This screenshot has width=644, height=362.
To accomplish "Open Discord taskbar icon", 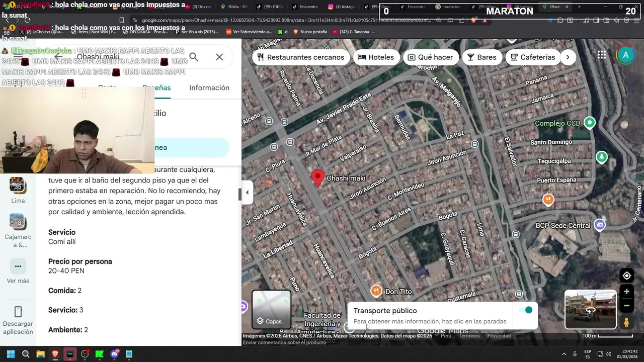I will (x=114, y=354).
